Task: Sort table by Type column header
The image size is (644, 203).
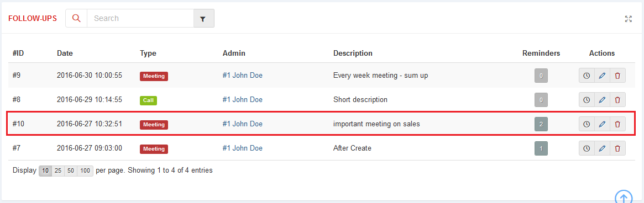Action: click(x=148, y=54)
